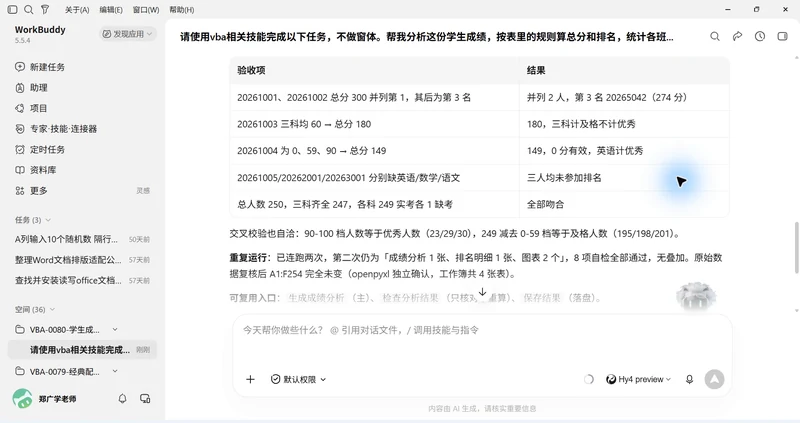Start voice input with the microphone icon
Image resolution: width=800 pixels, height=423 pixels.
point(689,379)
